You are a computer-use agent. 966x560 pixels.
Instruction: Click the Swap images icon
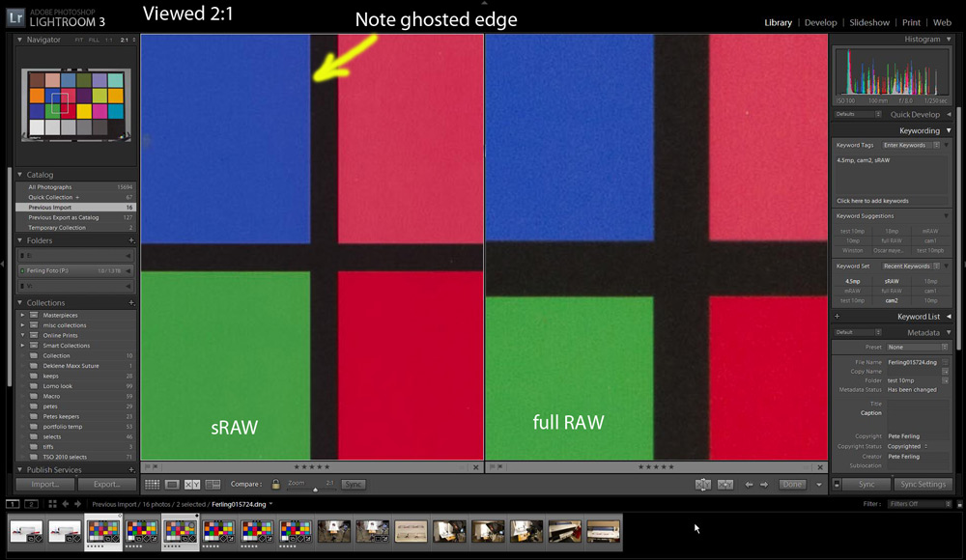[703, 484]
